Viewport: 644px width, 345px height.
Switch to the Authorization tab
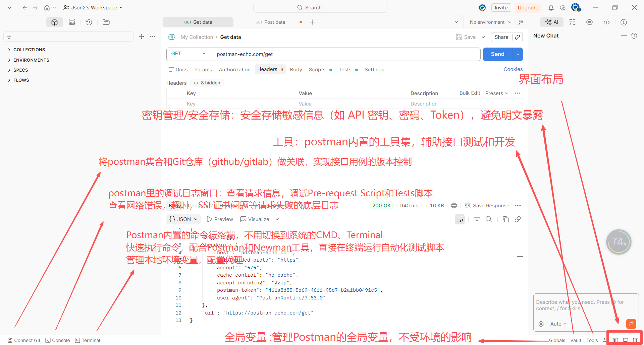[x=234, y=70]
